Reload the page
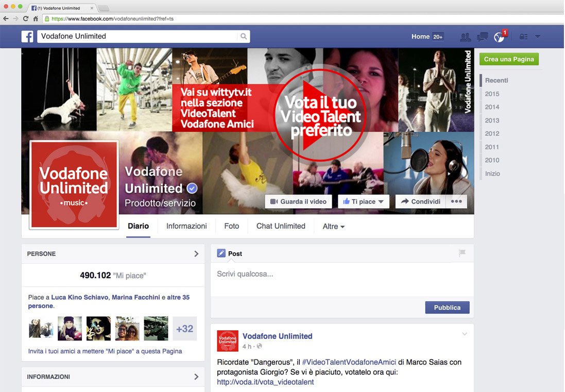 click(26, 19)
